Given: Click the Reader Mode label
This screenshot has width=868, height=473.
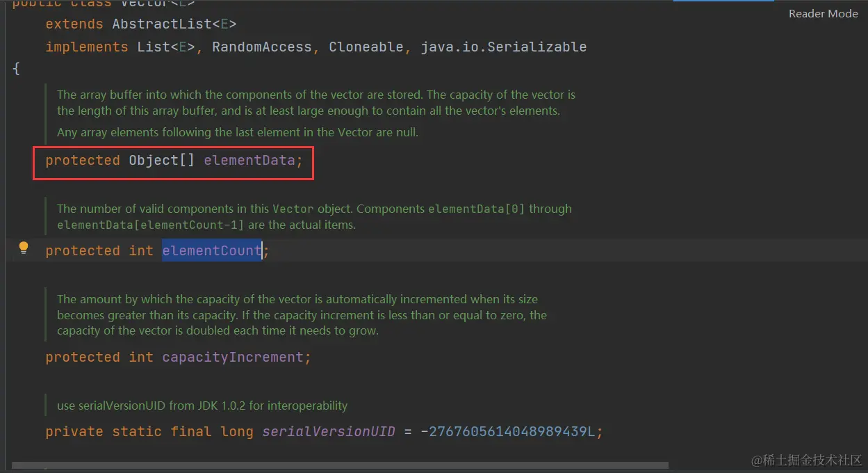Looking at the screenshot, I should (x=823, y=14).
